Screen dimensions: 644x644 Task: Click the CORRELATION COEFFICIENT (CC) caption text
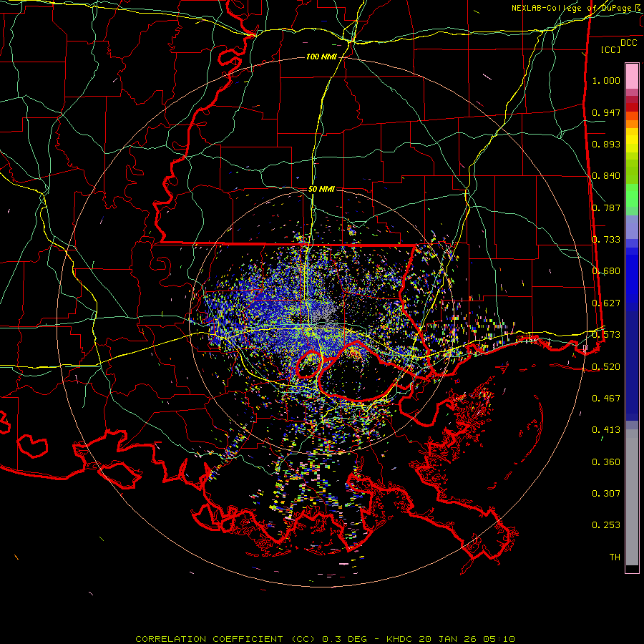(x=225, y=639)
